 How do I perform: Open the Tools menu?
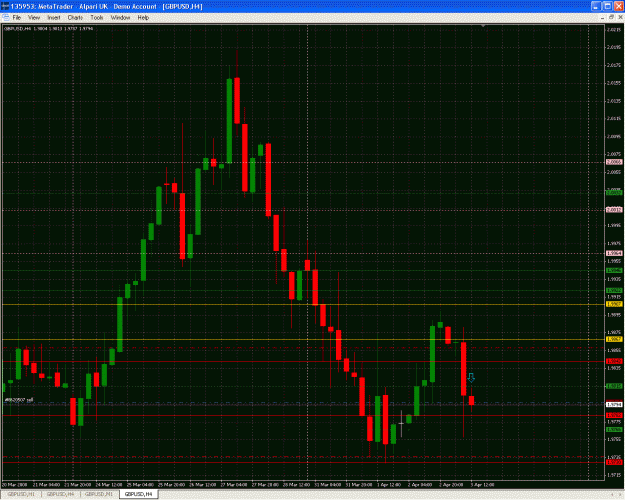tap(96, 18)
